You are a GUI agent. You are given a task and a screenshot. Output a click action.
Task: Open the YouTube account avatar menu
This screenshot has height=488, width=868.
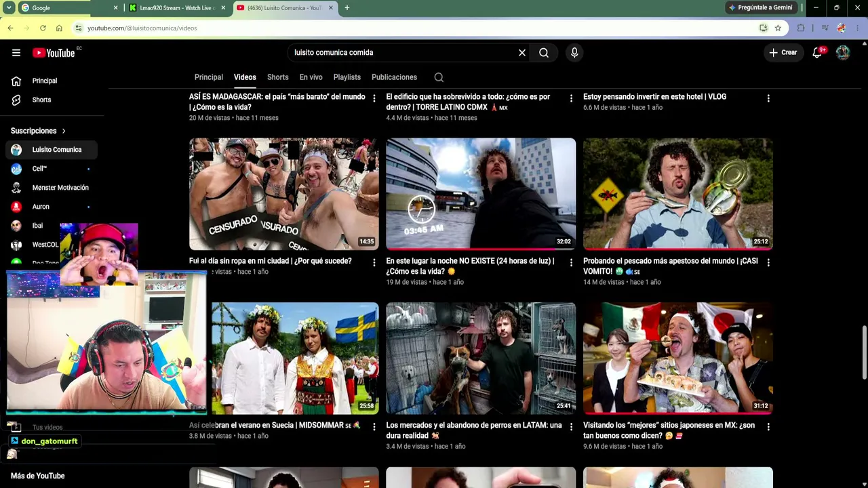click(843, 53)
